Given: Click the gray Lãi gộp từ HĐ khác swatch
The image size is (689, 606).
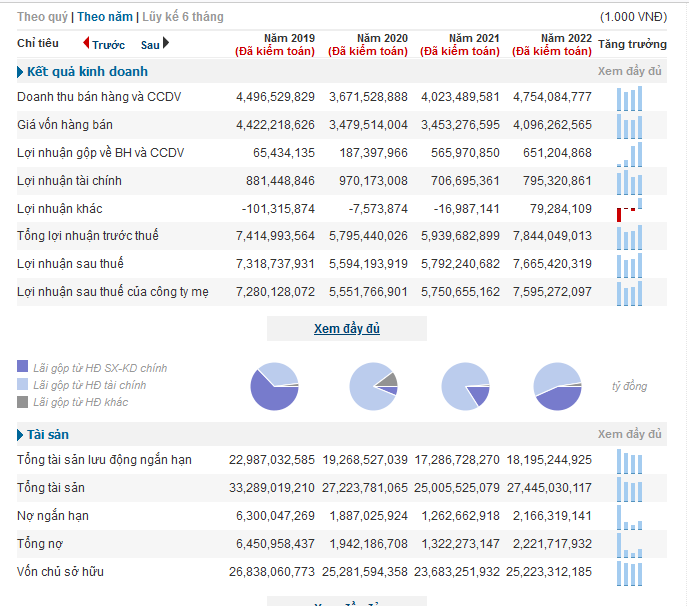Looking at the screenshot, I should tap(22, 402).
